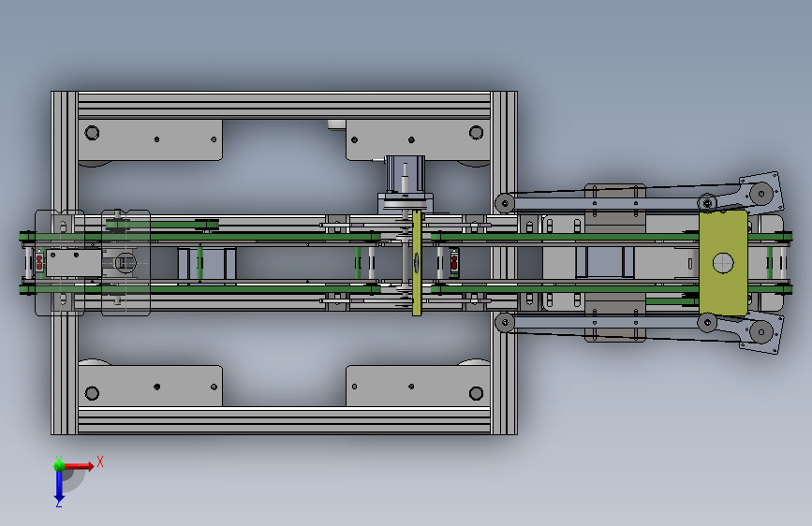Viewport: 812px width, 526px height.
Task: Click the red X axis arrow of the triad
Action: [x=79, y=466]
